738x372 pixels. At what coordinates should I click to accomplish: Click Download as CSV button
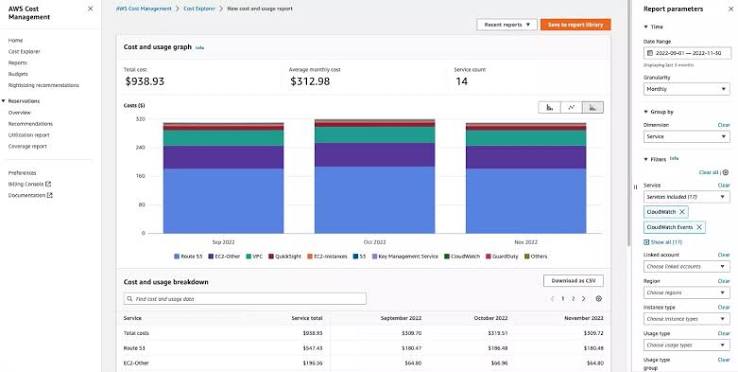[573, 281]
